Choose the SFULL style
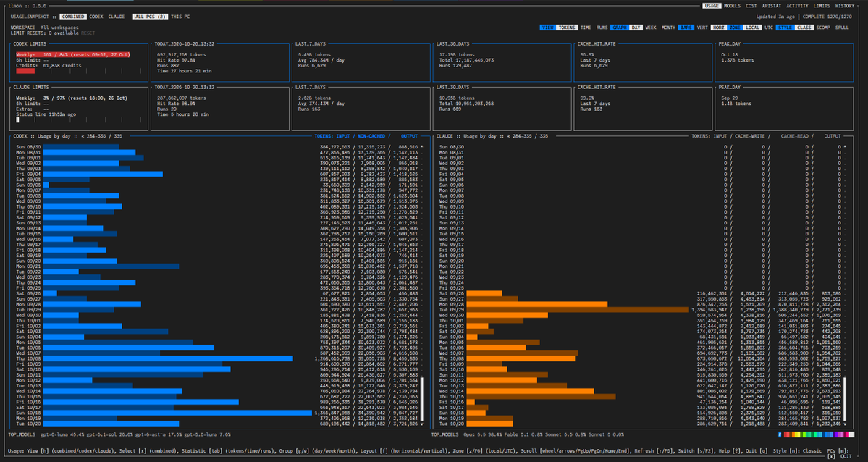This screenshot has width=868, height=462. click(842, 28)
